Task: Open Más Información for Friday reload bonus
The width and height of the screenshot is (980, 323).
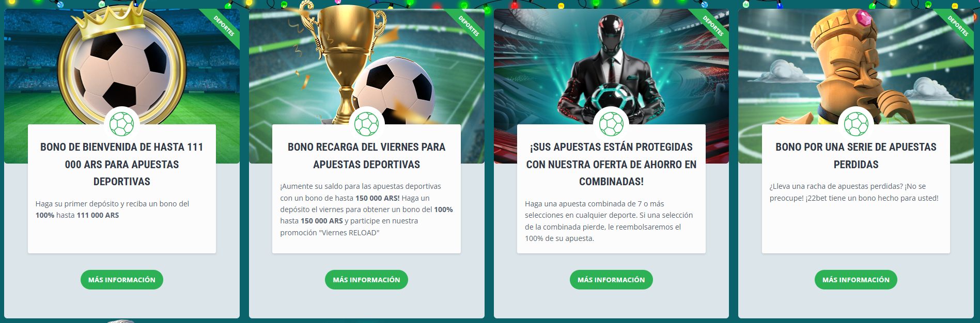Action: (366, 280)
